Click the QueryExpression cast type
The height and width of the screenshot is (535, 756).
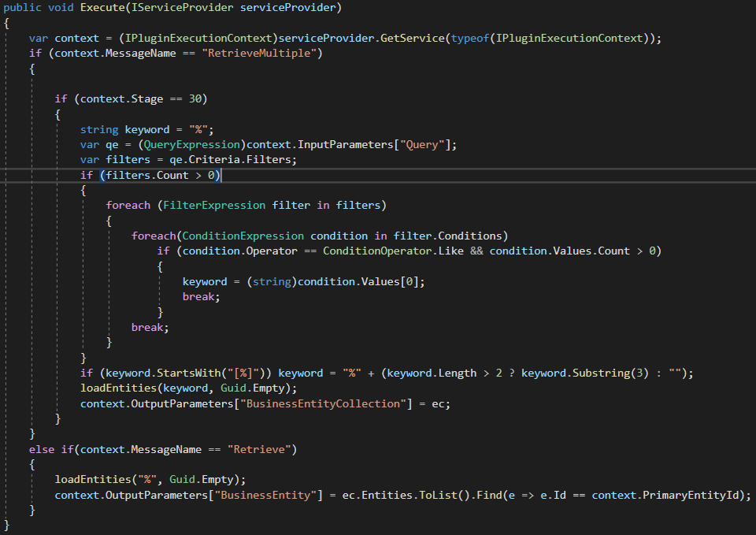(x=192, y=145)
